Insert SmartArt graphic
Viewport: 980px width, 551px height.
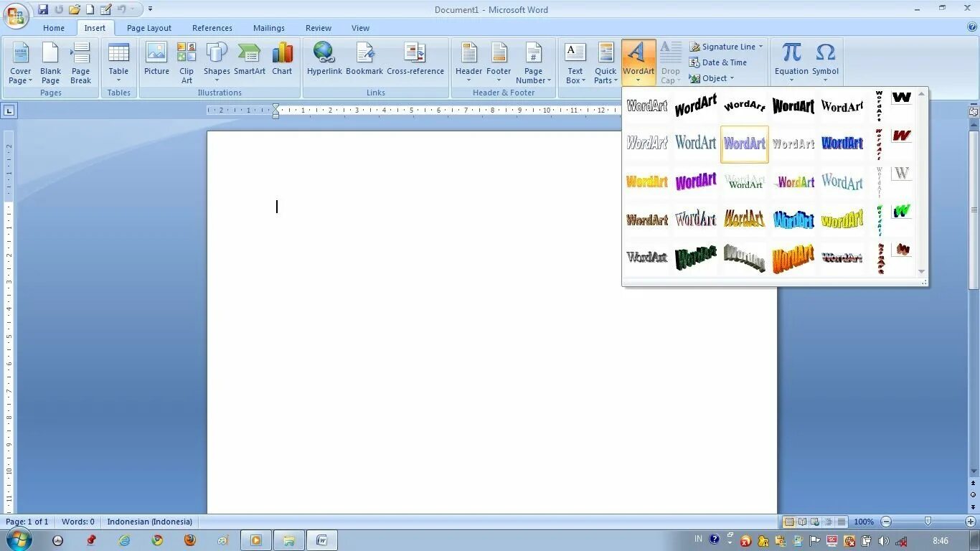point(250,59)
